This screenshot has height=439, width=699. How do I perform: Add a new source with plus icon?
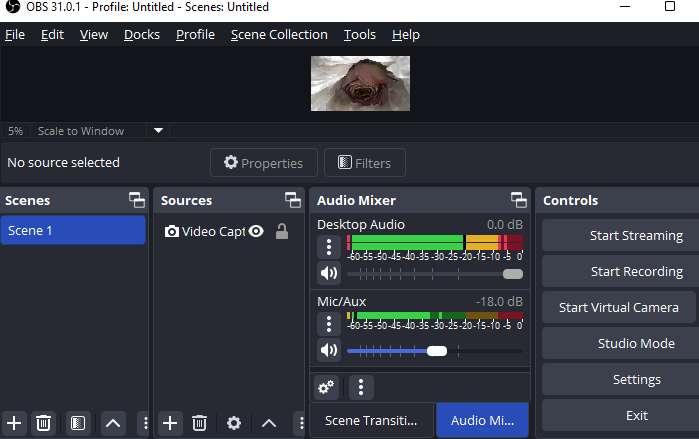(170, 423)
